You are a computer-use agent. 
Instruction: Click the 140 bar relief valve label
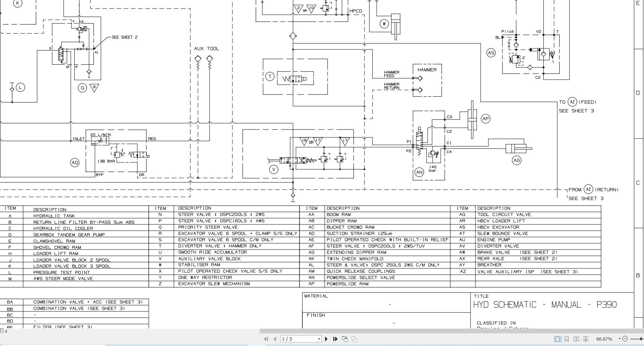[x=433, y=168]
